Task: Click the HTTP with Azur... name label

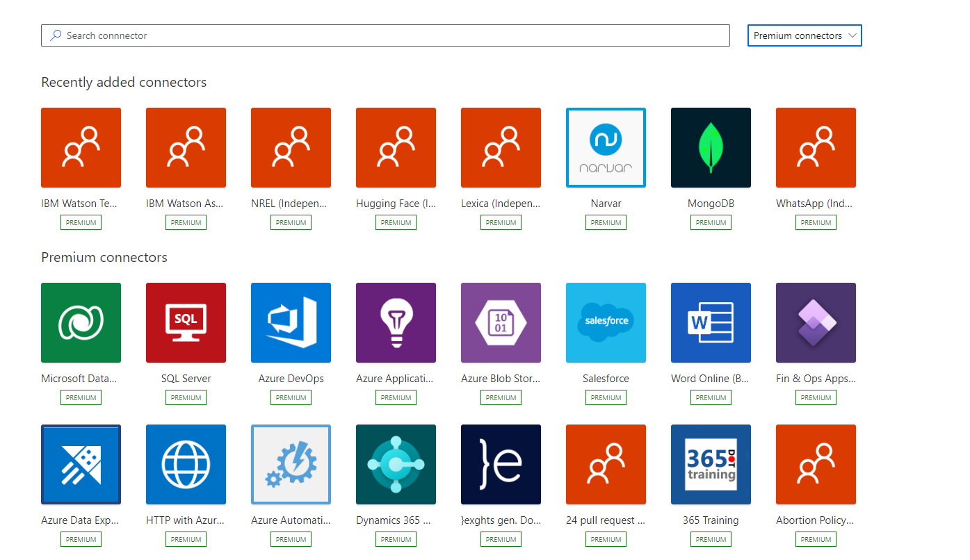Action: coord(186,520)
